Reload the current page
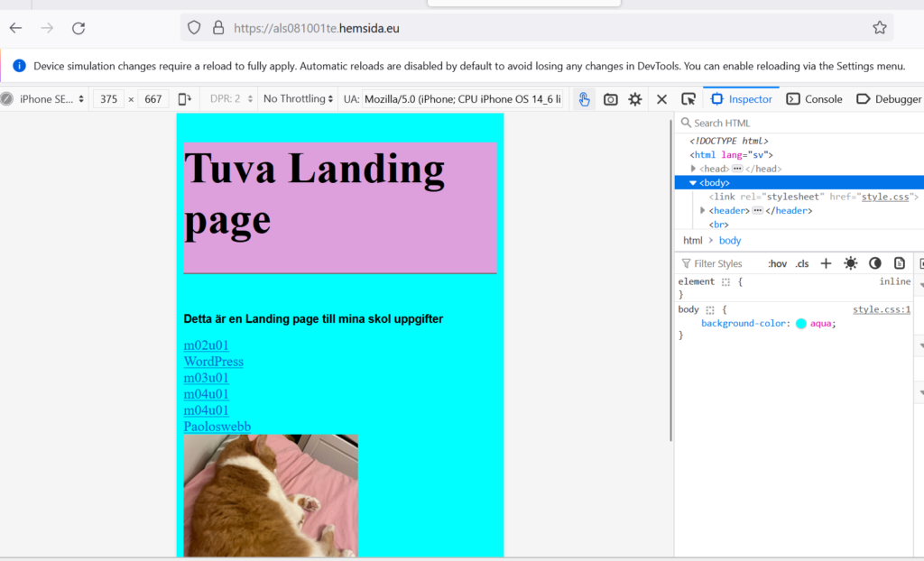Image resolution: width=924 pixels, height=561 pixels. (x=79, y=28)
